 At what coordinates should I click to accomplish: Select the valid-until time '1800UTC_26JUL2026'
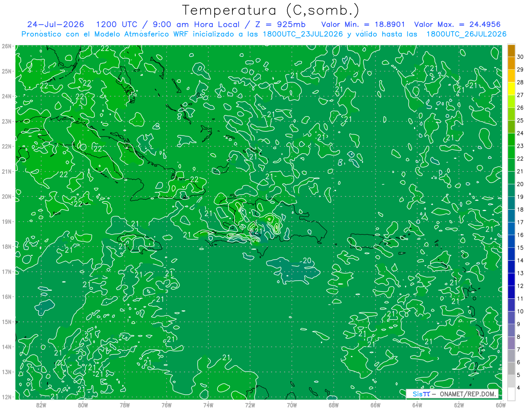466,34
